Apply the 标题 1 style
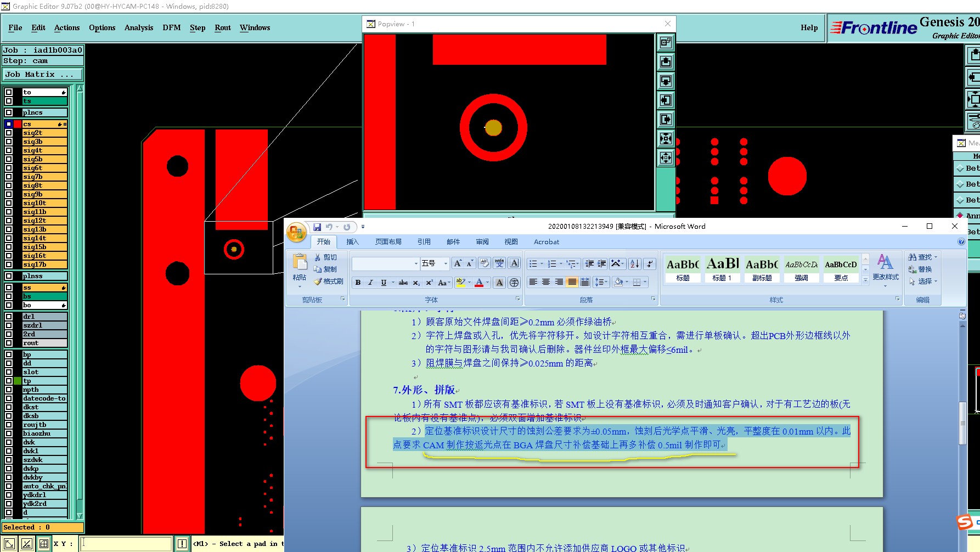The height and width of the screenshot is (552, 980). point(722,269)
